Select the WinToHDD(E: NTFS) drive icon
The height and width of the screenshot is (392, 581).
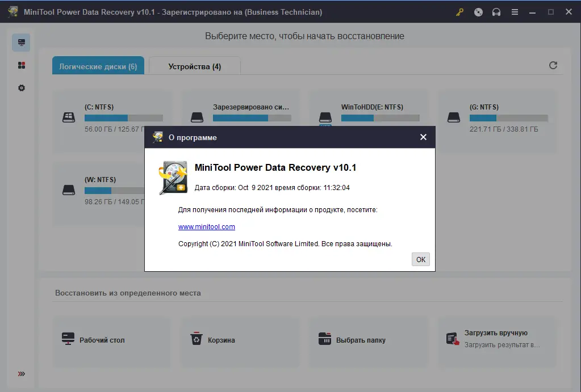[325, 117]
